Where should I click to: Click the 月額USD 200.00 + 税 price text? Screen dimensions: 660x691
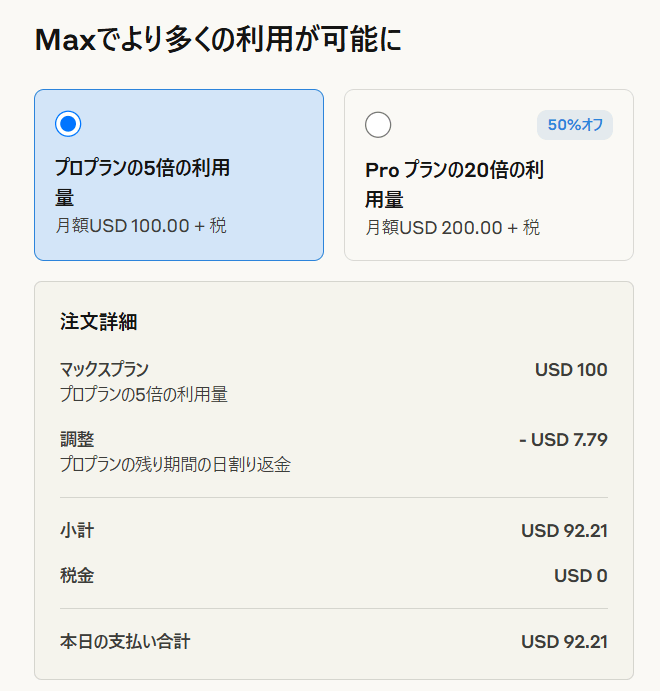452,228
